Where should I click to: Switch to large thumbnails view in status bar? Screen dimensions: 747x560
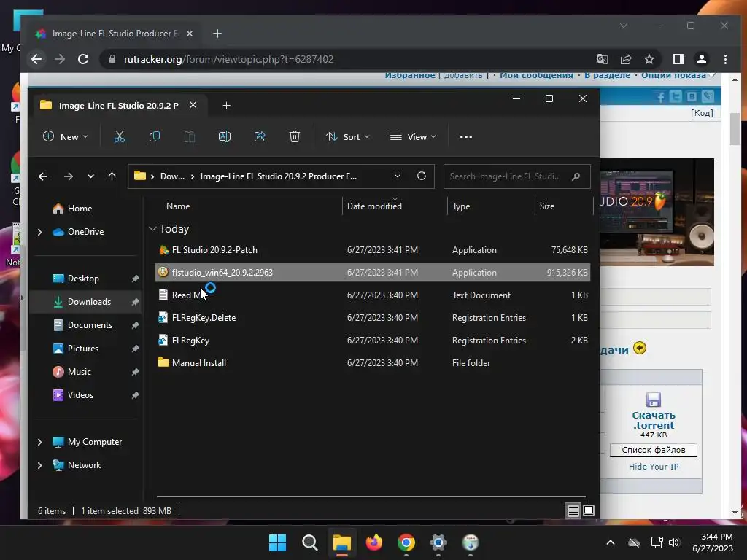[589, 510]
